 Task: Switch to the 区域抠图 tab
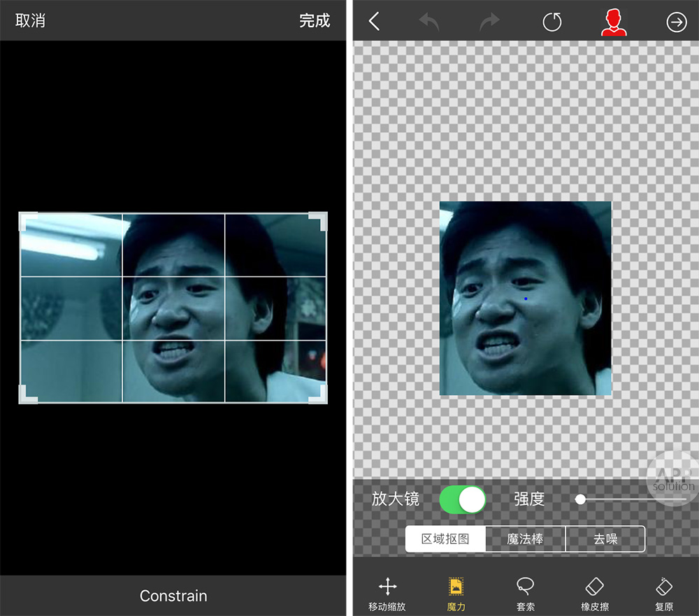(x=445, y=539)
